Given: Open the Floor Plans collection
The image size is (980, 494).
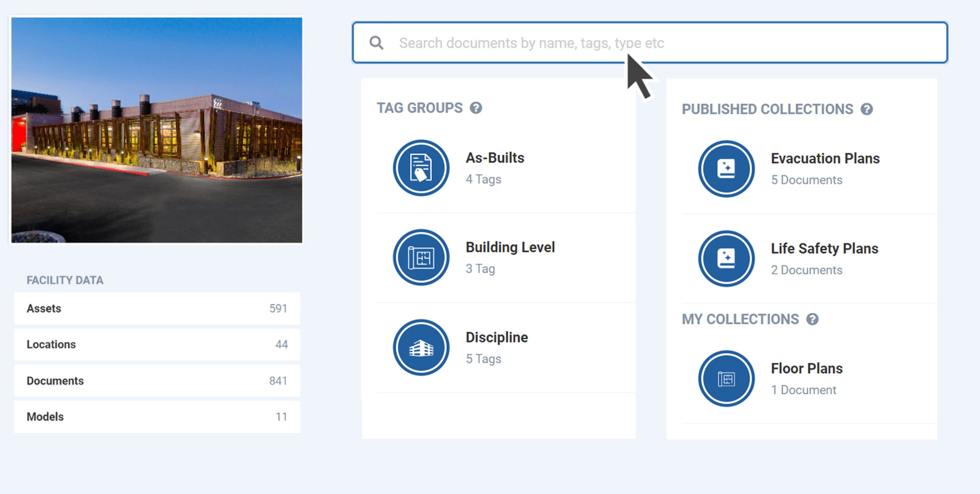Looking at the screenshot, I should coord(806,368).
